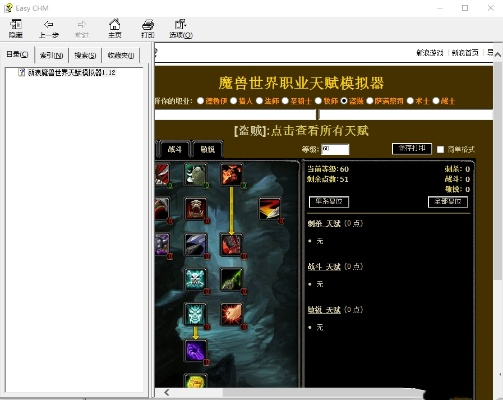The height and width of the screenshot is (400, 503).
Task: Click the orange fist impact talent icon
Action: tap(231, 314)
